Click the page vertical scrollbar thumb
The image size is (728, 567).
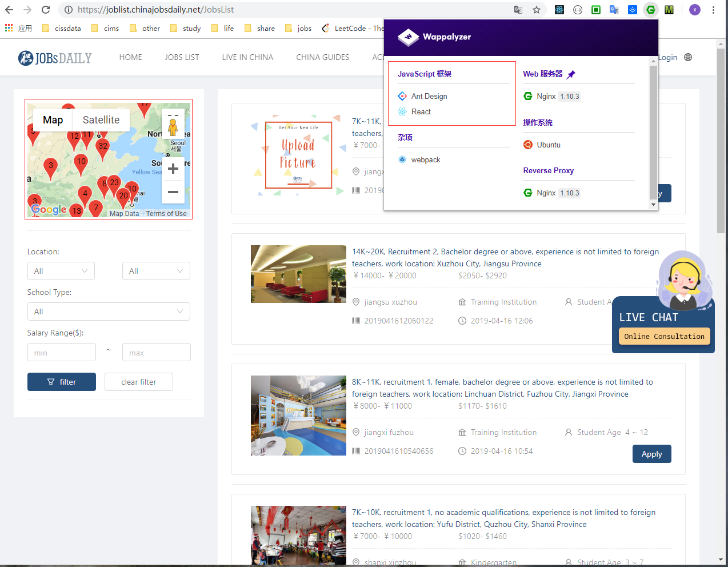click(721, 141)
